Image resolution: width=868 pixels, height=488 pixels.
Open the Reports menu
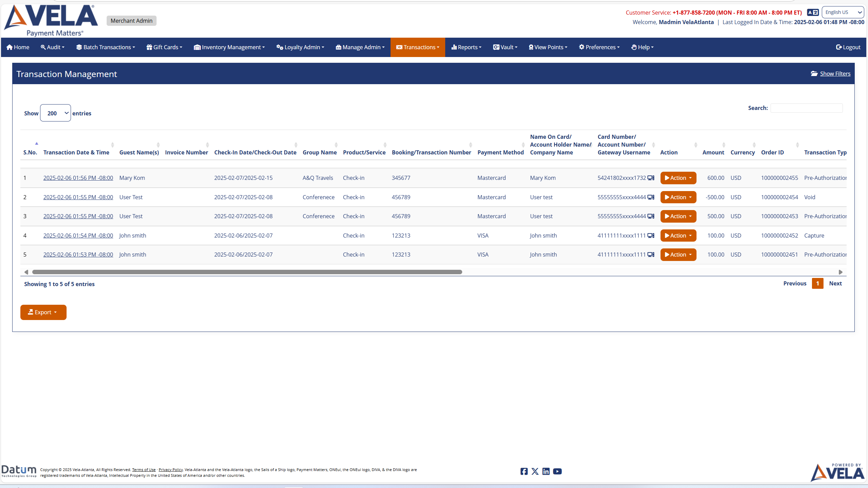(466, 47)
